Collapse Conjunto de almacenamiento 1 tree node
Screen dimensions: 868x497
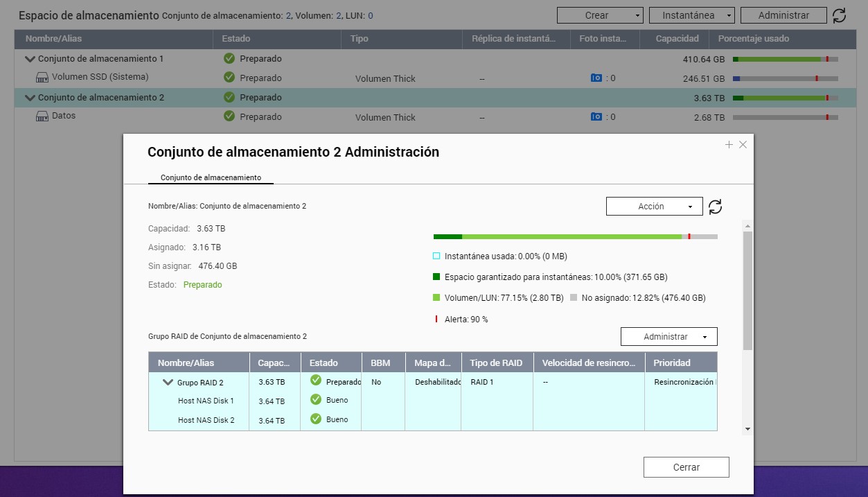(x=30, y=59)
